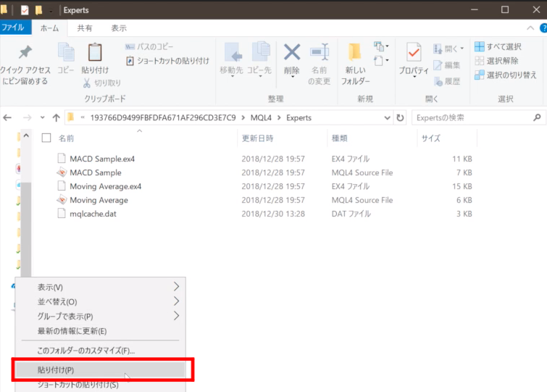The width and height of the screenshot is (547, 392).
Task: Sort by 更新日時 column header
Action: click(257, 138)
